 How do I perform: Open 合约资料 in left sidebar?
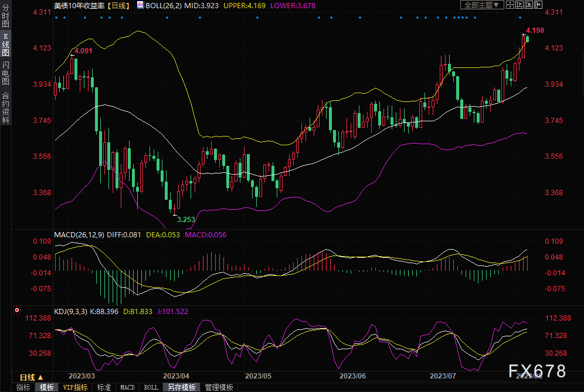6,107
